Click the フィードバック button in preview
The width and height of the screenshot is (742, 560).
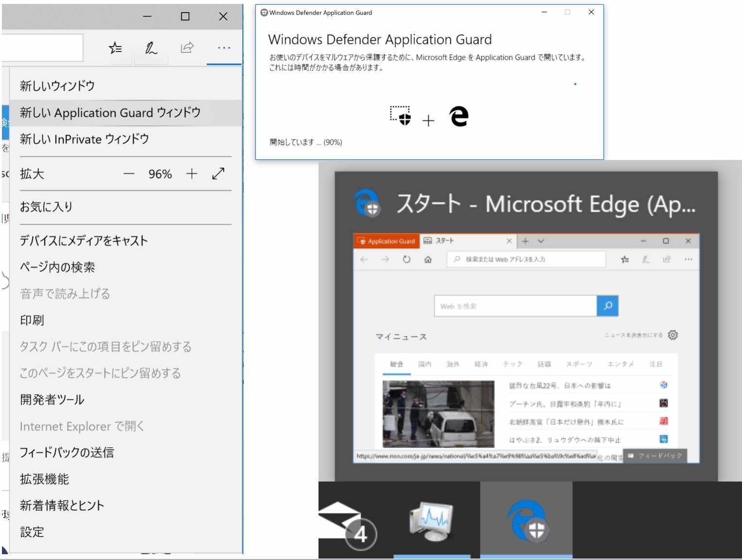point(655,455)
